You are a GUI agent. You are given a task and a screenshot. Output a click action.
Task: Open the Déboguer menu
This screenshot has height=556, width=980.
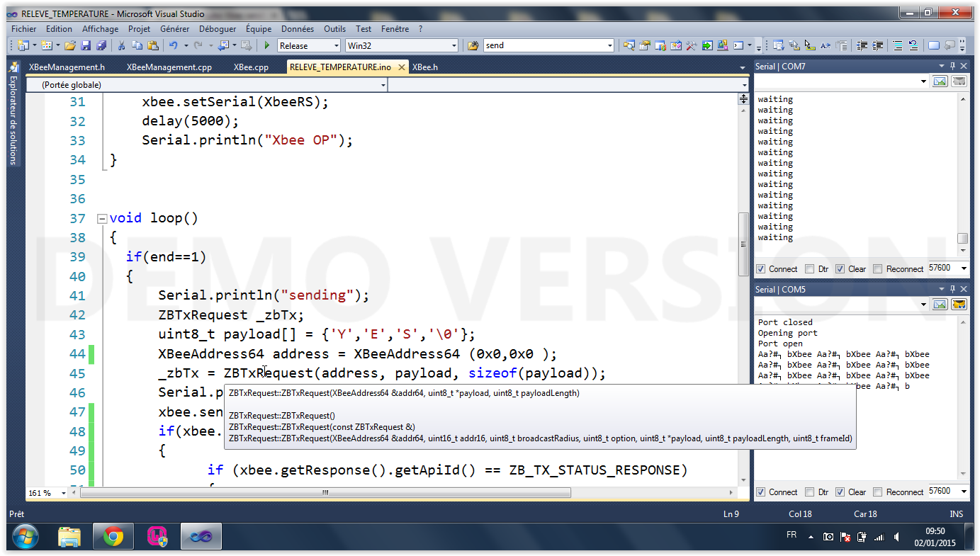click(218, 29)
